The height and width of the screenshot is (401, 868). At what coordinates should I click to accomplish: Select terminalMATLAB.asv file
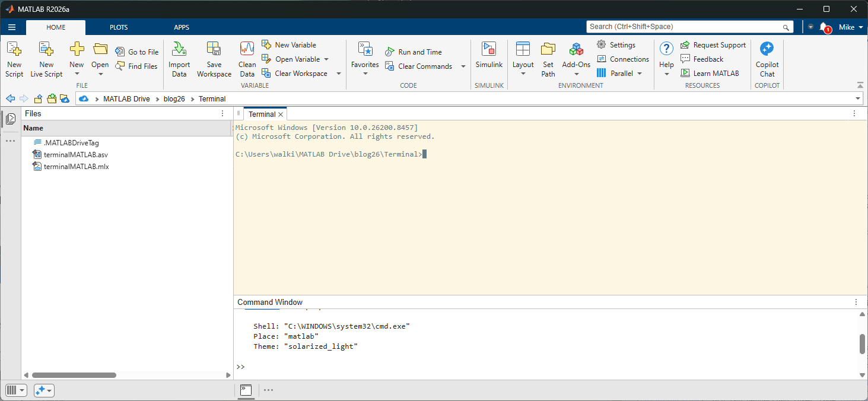tap(75, 155)
